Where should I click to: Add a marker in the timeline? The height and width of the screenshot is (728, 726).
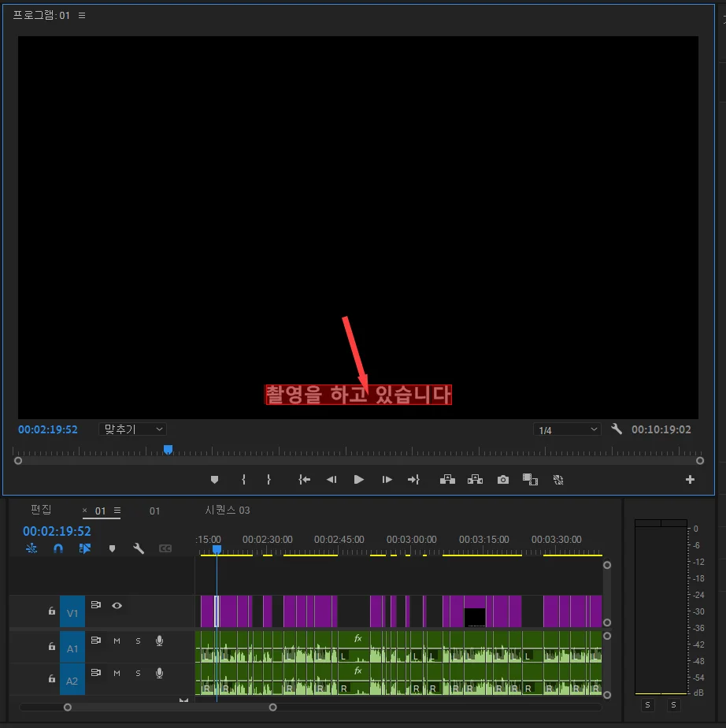[112, 549]
